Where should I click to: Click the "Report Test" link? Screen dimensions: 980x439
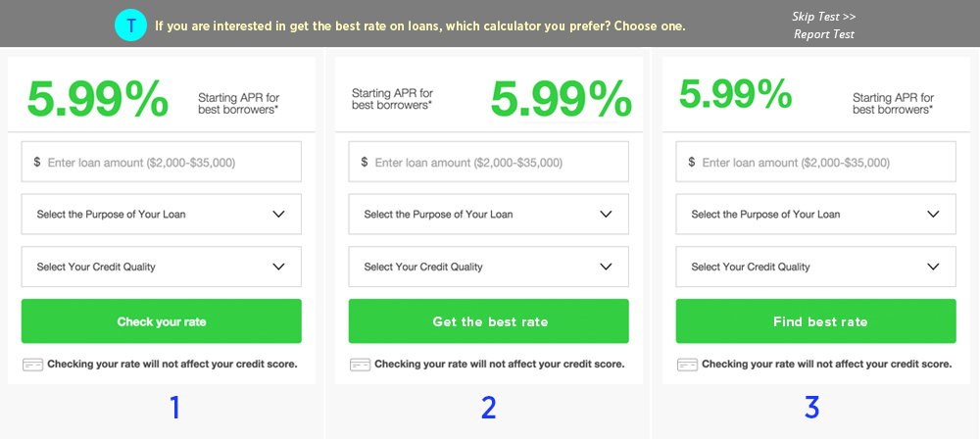coord(824,34)
